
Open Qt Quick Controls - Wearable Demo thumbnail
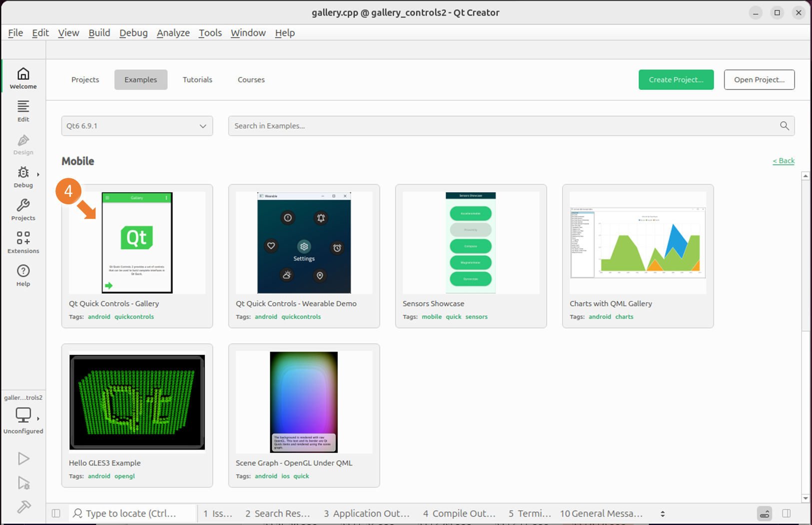pos(304,243)
